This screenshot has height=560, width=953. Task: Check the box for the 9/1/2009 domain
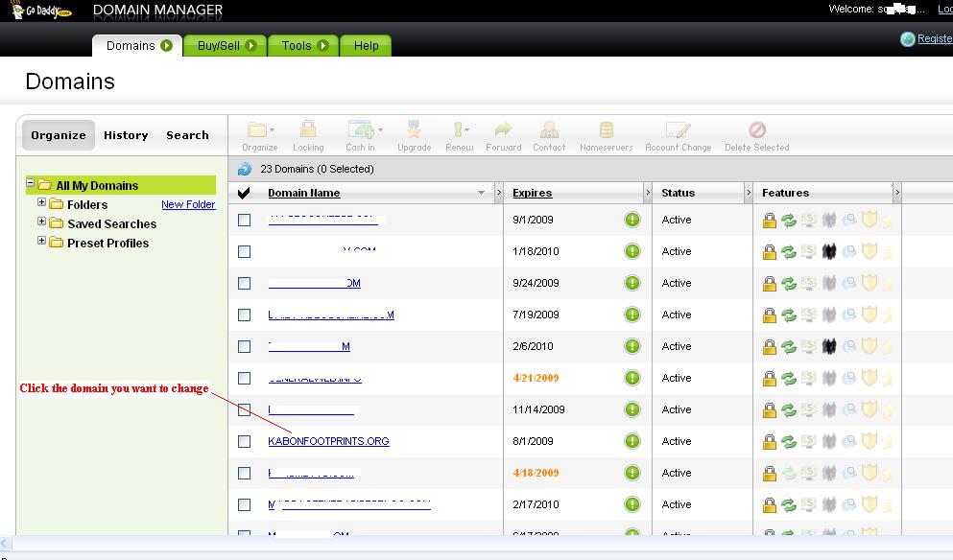point(245,220)
